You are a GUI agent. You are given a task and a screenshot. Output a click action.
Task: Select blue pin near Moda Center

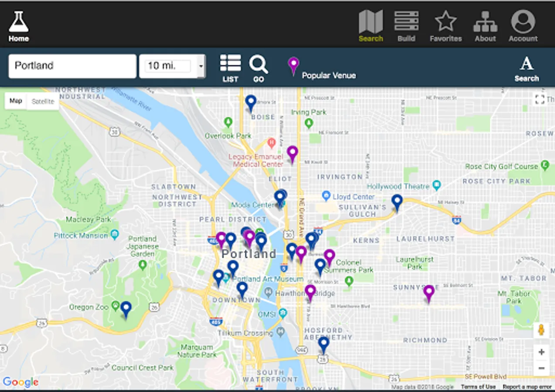[280, 198]
